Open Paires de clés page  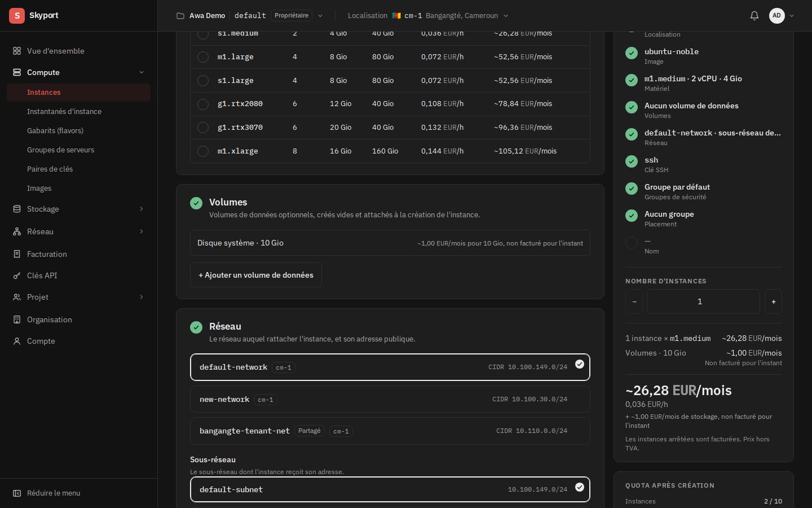pyautogui.click(x=50, y=169)
